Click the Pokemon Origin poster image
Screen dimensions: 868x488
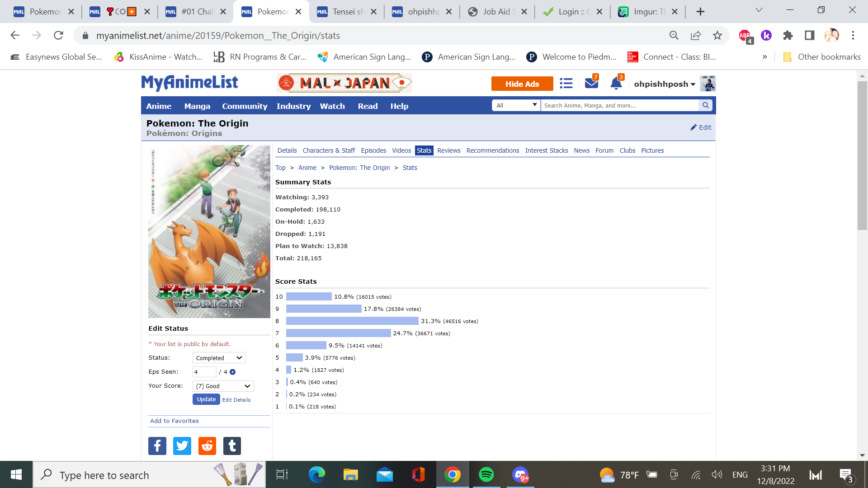[209, 231]
